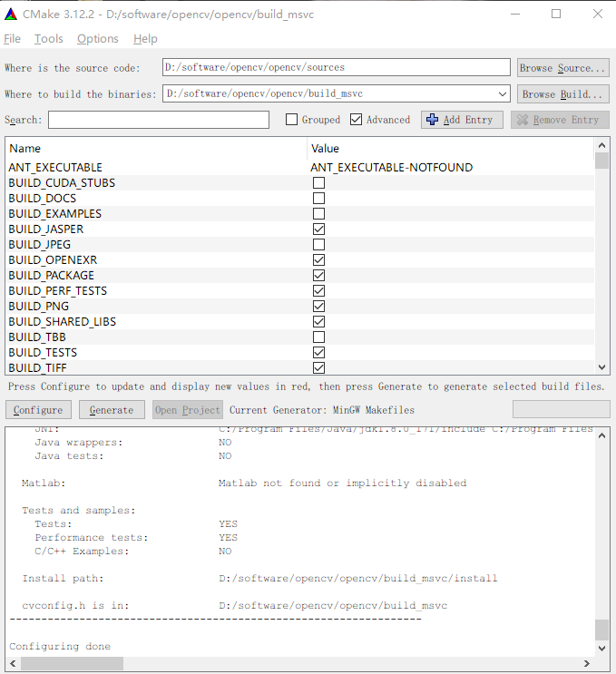Click Generate button
This screenshot has height=674, width=616.
pos(112,410)
